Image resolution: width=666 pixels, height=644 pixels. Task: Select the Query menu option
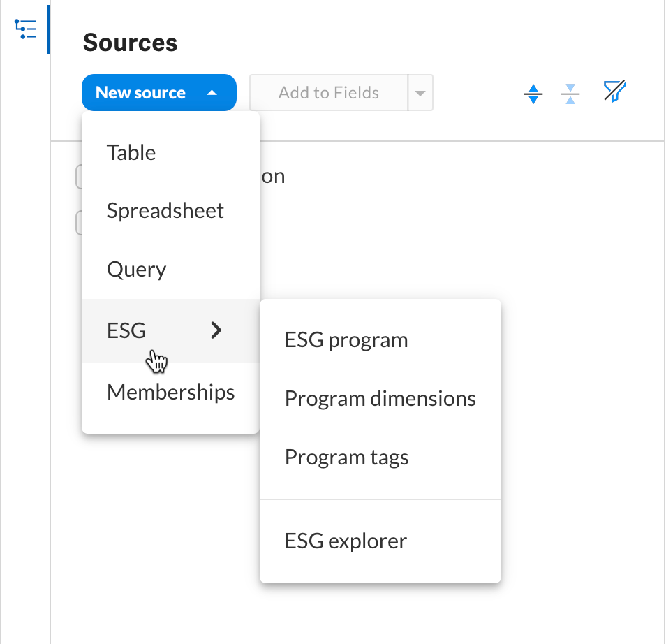(x=170, y=270)
